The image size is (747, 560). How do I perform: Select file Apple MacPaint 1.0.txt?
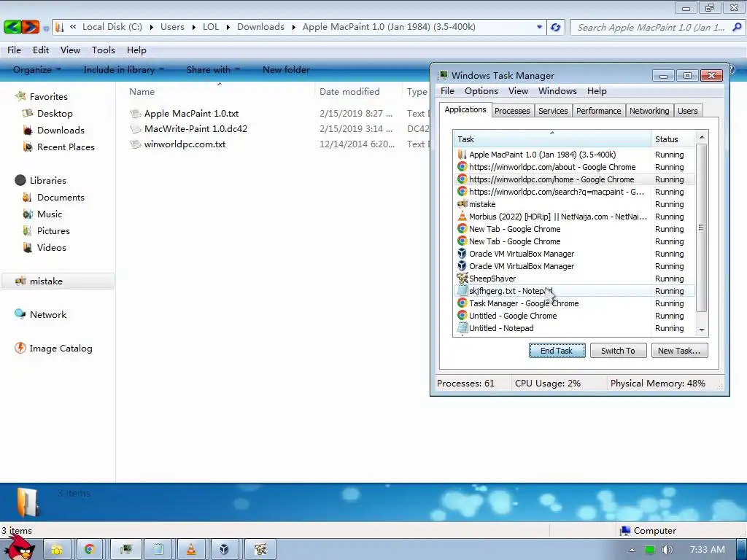(191, 113)
